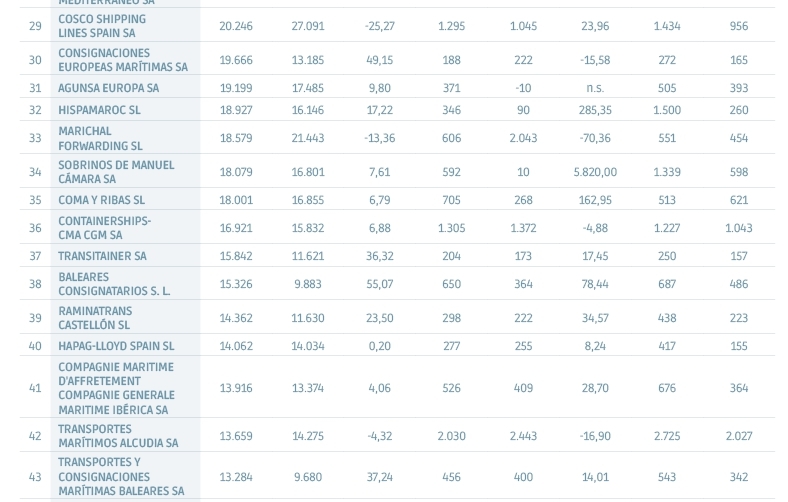Select RAMINATRANS CASTELLÓN SL company cell
Image resolution: width=788 pixels, height=502 pixels.
tap(95, 318)
